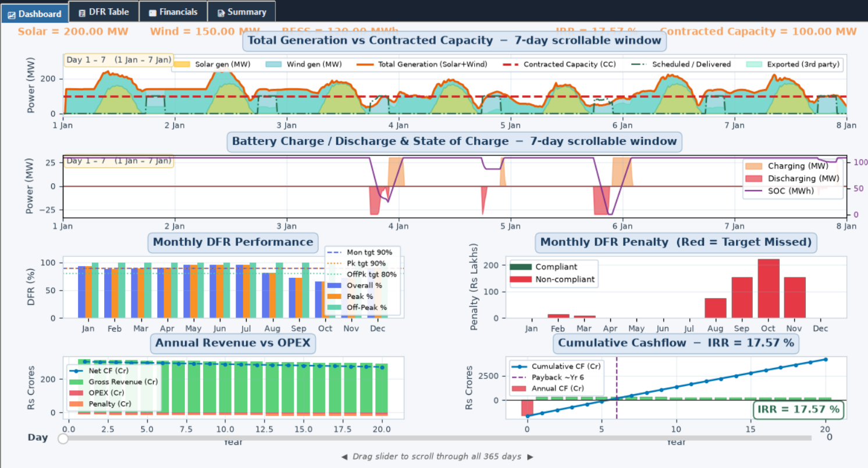Click the middle of the Day slider track
The height and width of the screenshot is (468, 868).
click(x=437, y=438)
